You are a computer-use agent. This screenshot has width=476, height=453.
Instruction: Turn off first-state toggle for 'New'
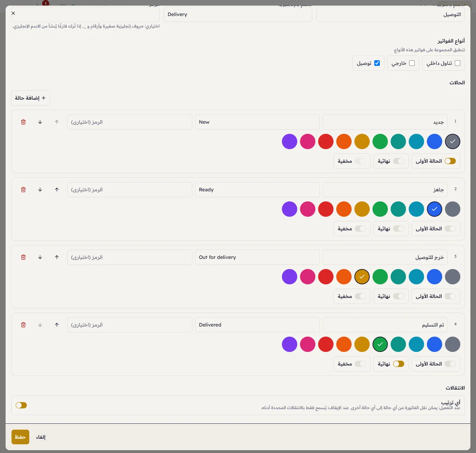tap(450, 161)
